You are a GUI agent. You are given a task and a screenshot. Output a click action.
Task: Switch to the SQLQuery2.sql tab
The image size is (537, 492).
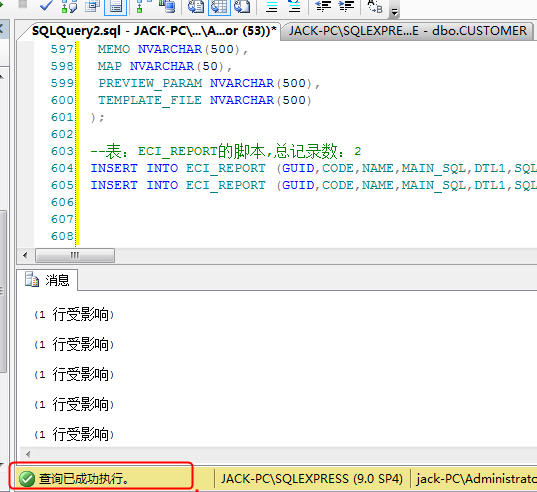pos(153,31)
